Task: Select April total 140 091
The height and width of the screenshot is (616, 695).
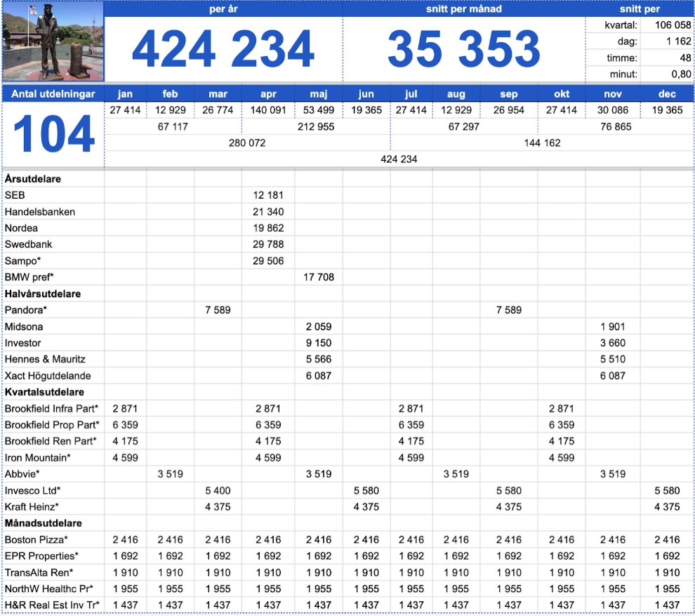Action: point(268,110)
